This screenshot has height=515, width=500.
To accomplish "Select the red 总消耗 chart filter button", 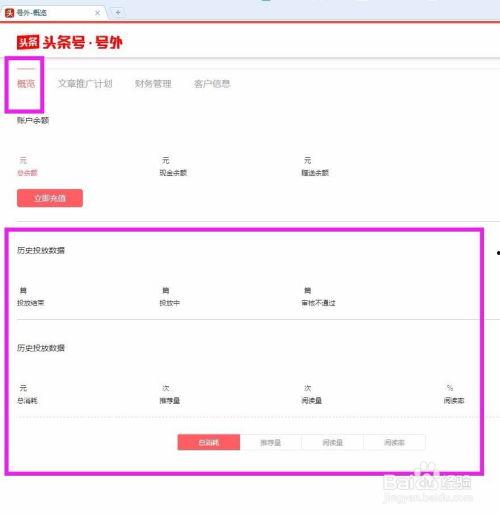I will coord(209,442).
